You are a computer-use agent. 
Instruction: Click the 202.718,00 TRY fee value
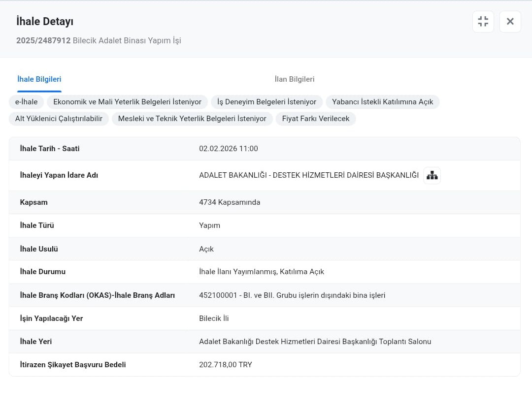(x=225, y=365)
